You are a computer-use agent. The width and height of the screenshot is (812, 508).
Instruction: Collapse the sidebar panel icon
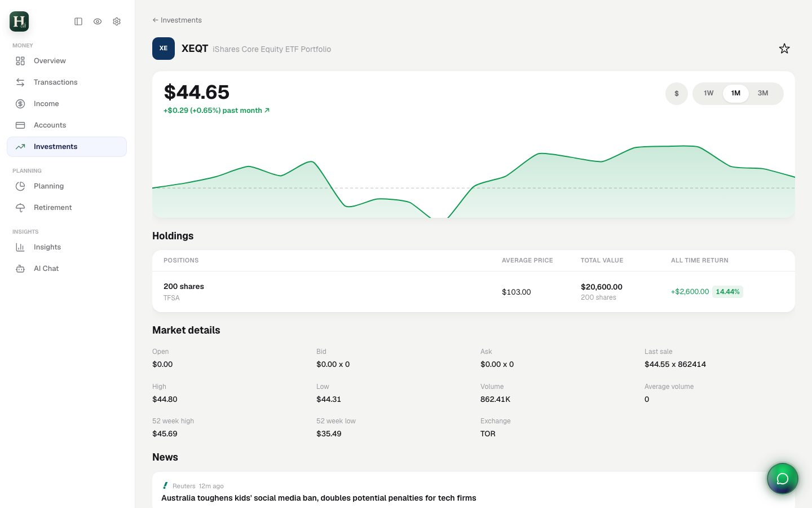point(78,21)
